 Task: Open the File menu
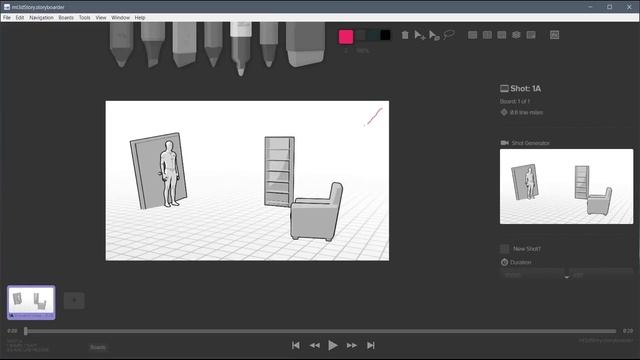(7, 18)
